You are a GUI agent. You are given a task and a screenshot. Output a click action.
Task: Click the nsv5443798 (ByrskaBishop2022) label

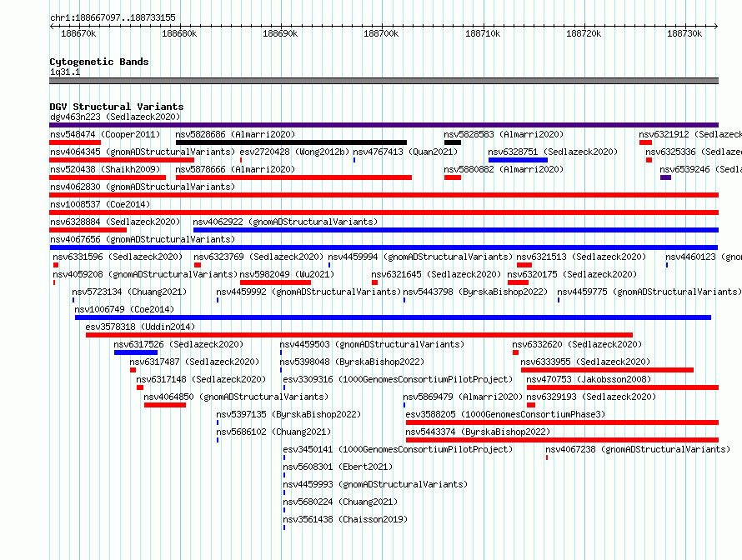[475, 292]
